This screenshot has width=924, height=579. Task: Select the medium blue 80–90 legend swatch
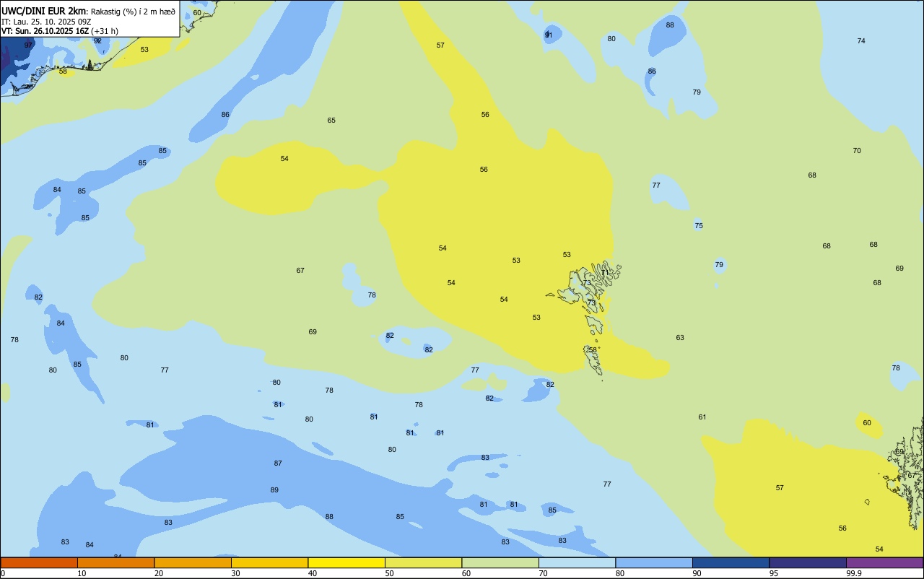coord(654,562)
